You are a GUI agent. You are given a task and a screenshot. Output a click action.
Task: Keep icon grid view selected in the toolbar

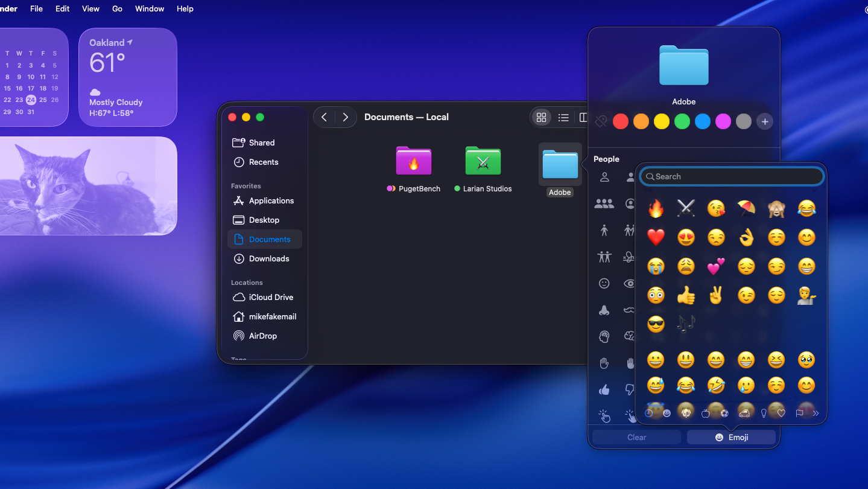tap(541, 117)
